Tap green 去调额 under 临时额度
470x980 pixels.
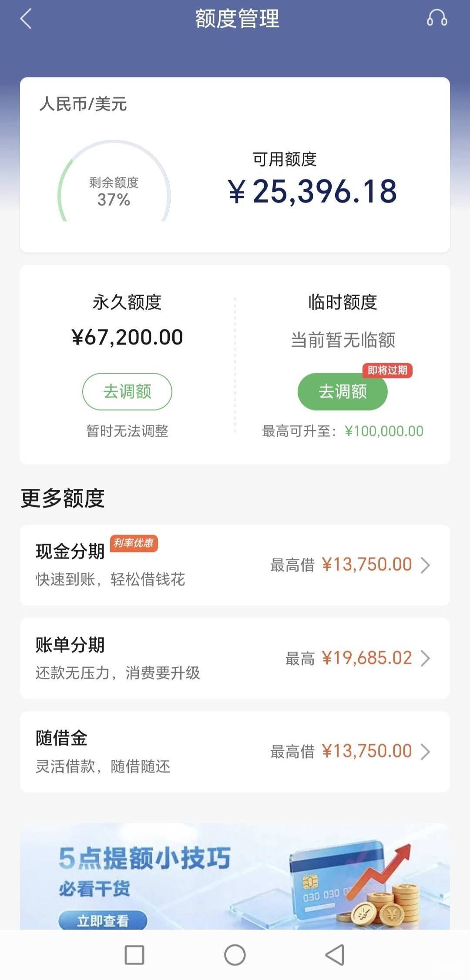click(342, 391)
